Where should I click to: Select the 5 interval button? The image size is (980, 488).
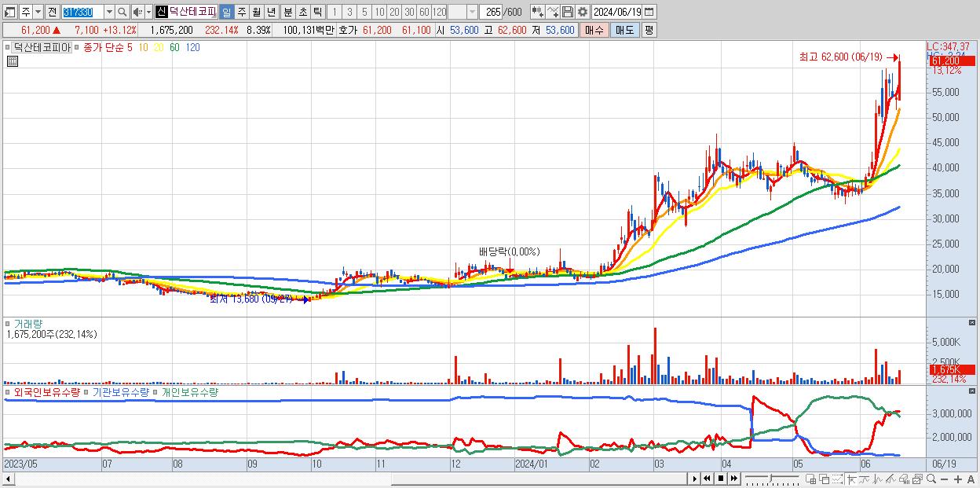[364, 12]
